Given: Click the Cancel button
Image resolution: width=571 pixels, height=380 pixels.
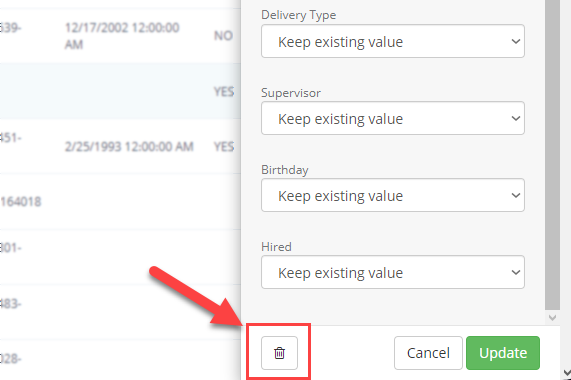Looking at the screenshot, I should [428, 353].
